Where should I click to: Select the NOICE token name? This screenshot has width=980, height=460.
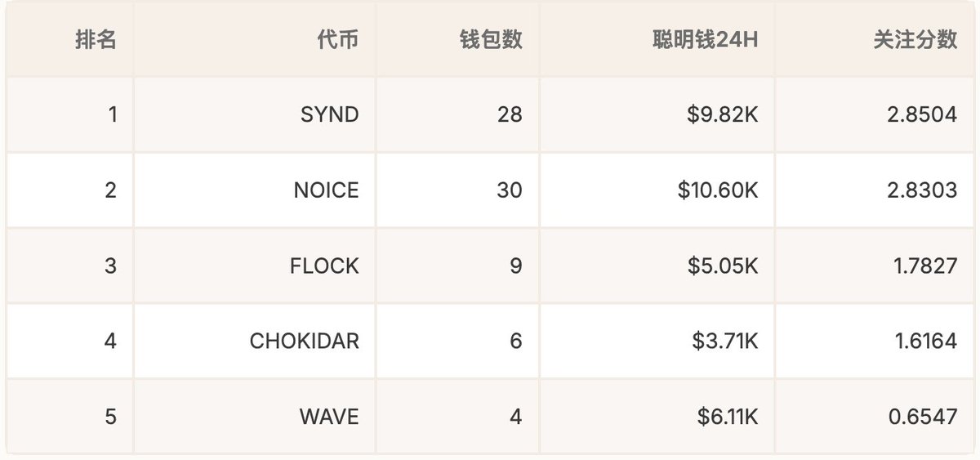[326, 190]
